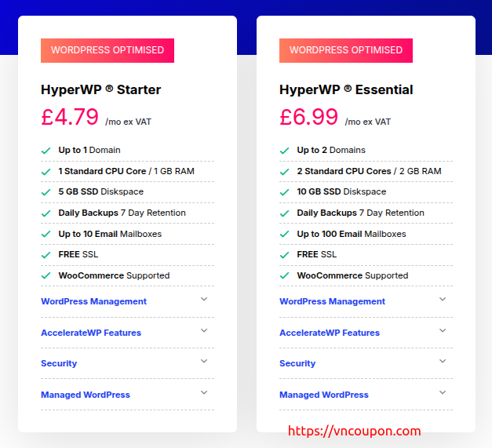
Task: Open Security section under HyperWP Starter
Action: click(x=59, y=363)
